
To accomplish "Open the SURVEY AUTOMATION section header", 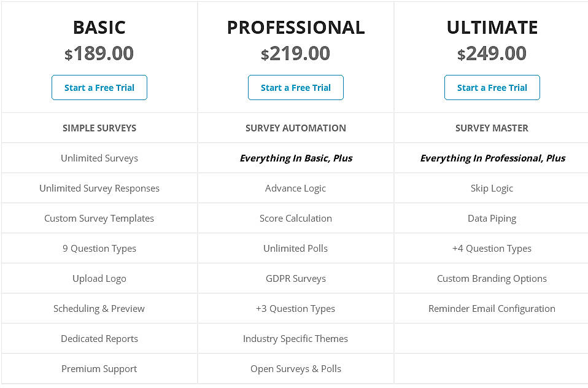I will pos(295,128).
